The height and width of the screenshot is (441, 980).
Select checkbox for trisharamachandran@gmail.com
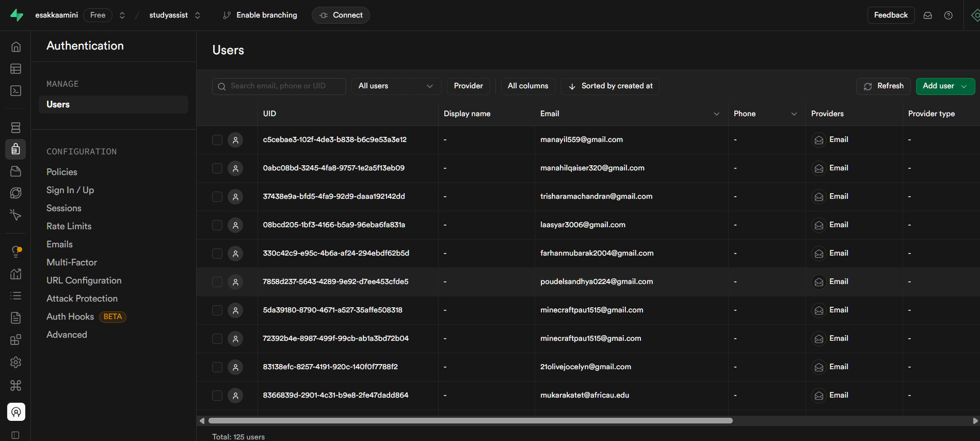[217, 197]
